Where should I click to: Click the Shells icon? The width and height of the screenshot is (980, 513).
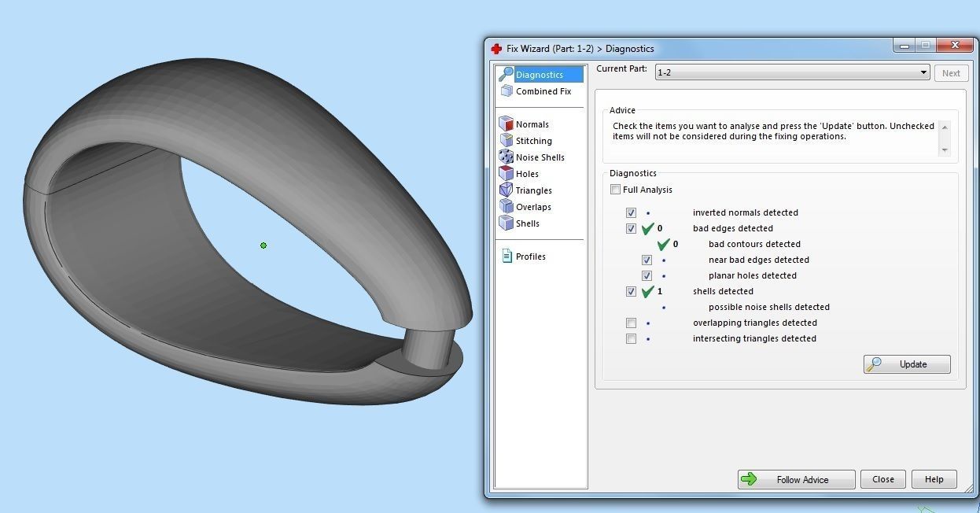506,223
